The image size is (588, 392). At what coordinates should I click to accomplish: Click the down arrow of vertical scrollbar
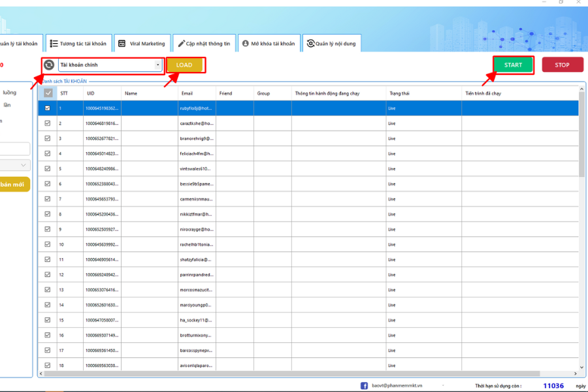(x=581, y=367)
